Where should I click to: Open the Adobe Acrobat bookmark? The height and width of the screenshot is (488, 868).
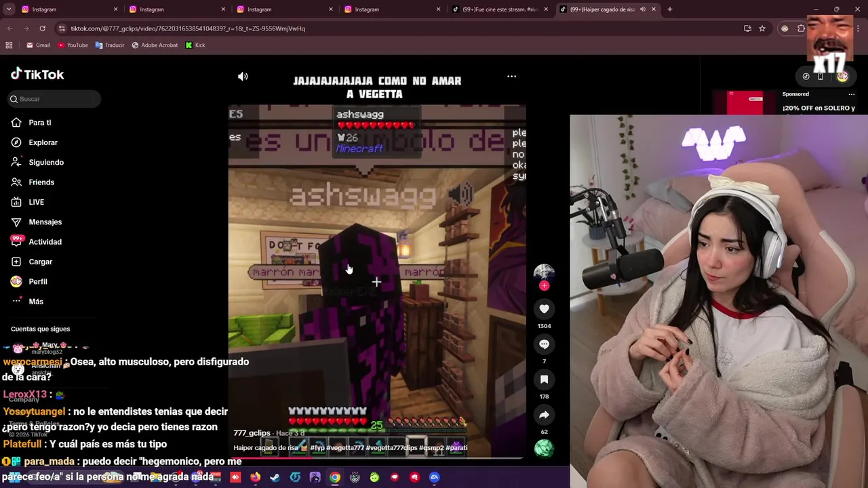[155, 45]
